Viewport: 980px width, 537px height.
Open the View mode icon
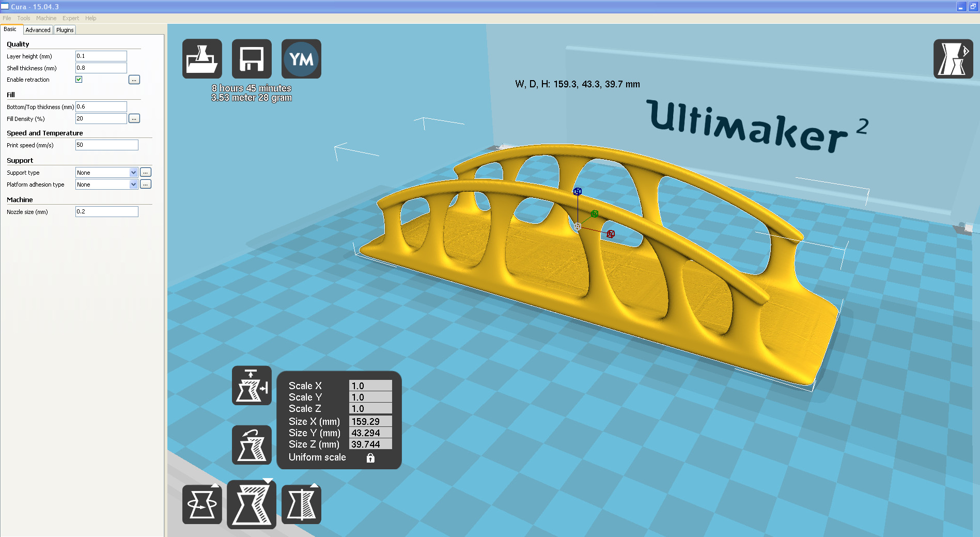point(953,59)
